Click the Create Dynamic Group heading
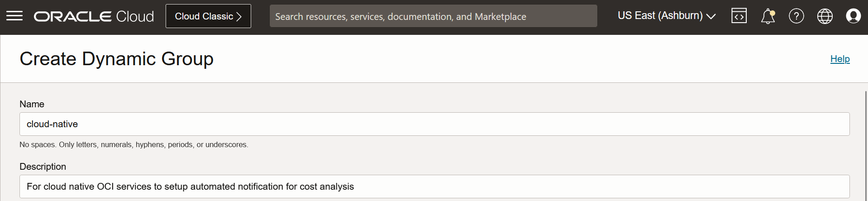Screen dimensions: 868x201 click(x=116, y=59)
